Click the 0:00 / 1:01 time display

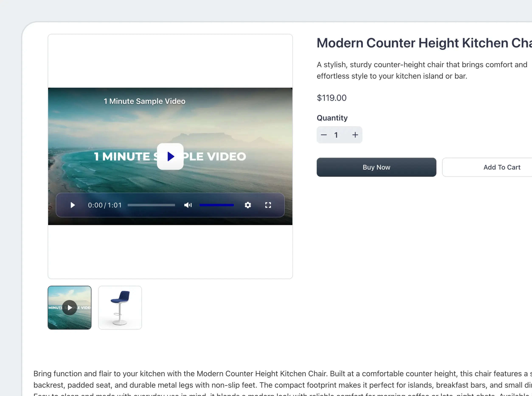[105, 205]
